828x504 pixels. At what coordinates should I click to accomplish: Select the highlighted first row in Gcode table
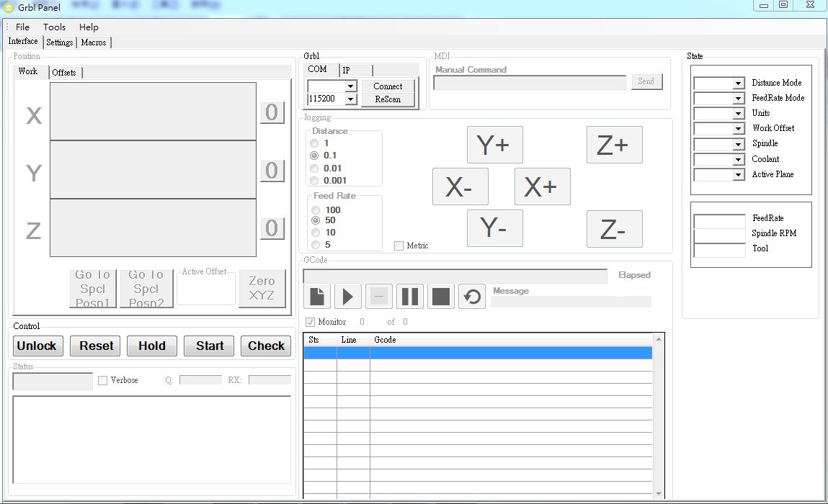coord(478,353)
